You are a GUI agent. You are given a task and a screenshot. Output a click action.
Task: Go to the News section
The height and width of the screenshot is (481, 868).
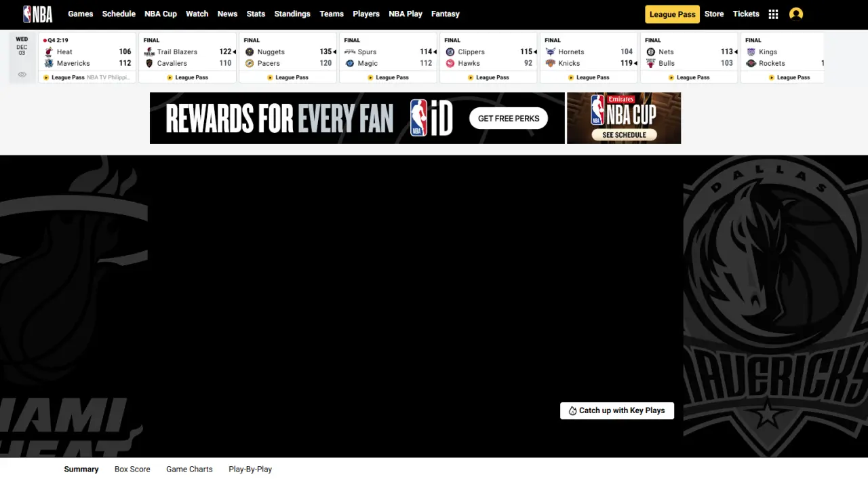point(227,14)
